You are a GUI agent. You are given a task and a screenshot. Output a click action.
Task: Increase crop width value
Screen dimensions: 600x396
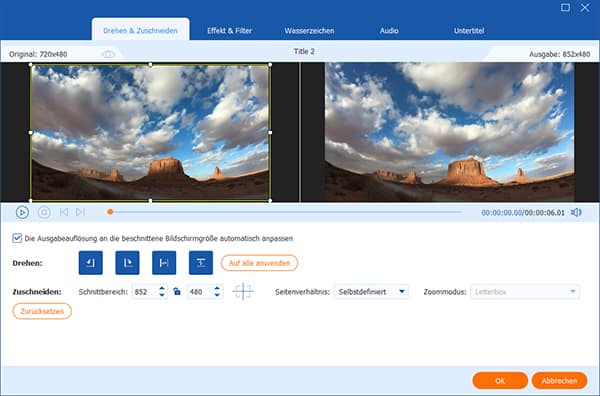pyautogui.click(x=162, y=288)
